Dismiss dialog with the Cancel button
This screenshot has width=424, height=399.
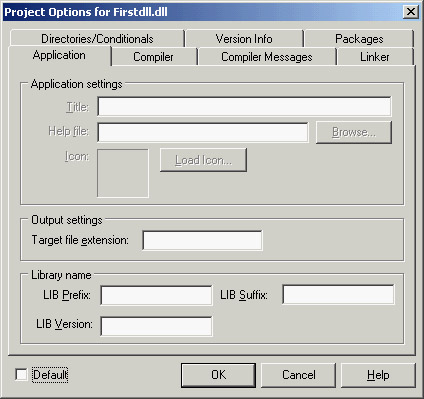pos(298,375)
